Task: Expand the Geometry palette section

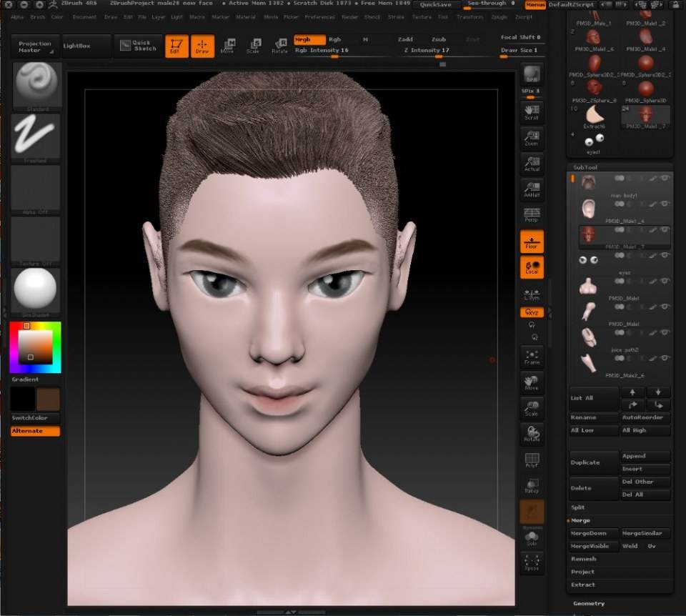Action: 589,604
